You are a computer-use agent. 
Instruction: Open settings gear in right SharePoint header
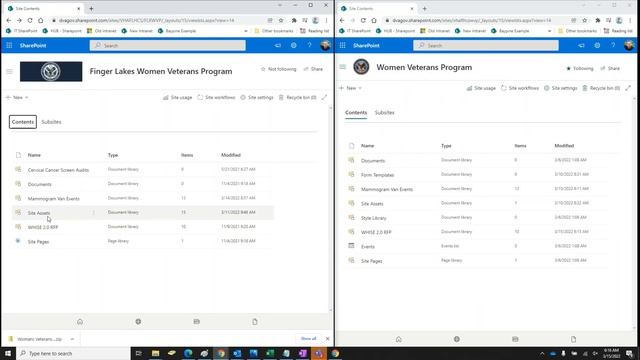(x=597, y=45)
